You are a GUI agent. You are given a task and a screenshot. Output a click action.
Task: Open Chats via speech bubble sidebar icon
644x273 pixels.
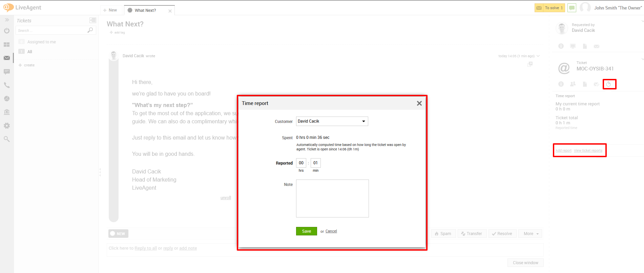click(x=7, y=71)
